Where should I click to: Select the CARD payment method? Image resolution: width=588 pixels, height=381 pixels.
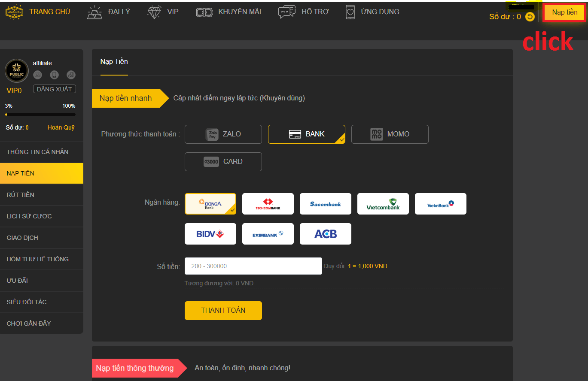click(x=223, y=162)
